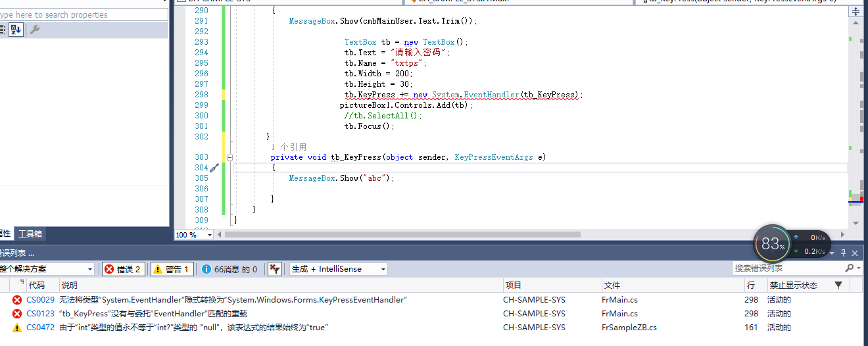Click the clear filters icon in error list
Viewport: 868px width, 346px height.
(x=275, y=268)
